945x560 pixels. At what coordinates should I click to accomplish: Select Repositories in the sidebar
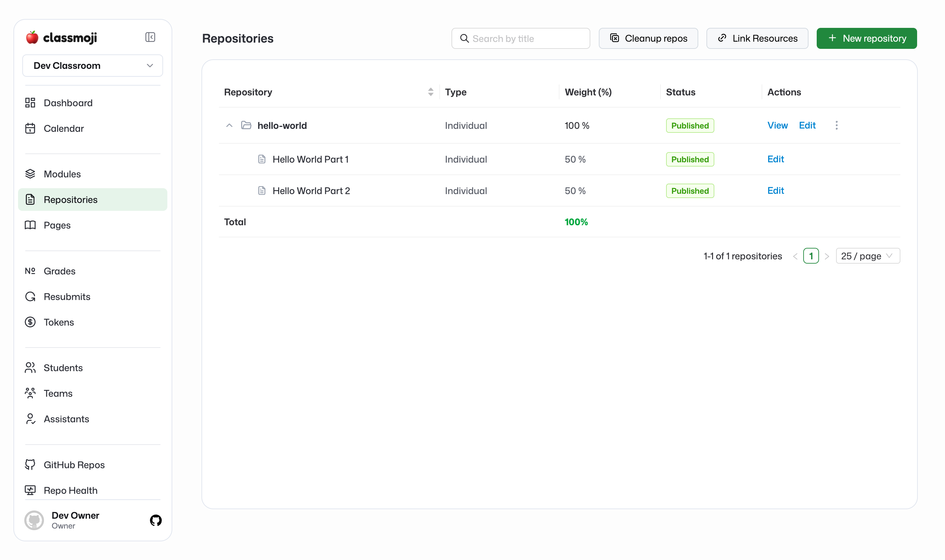click(x=93, y=200)
